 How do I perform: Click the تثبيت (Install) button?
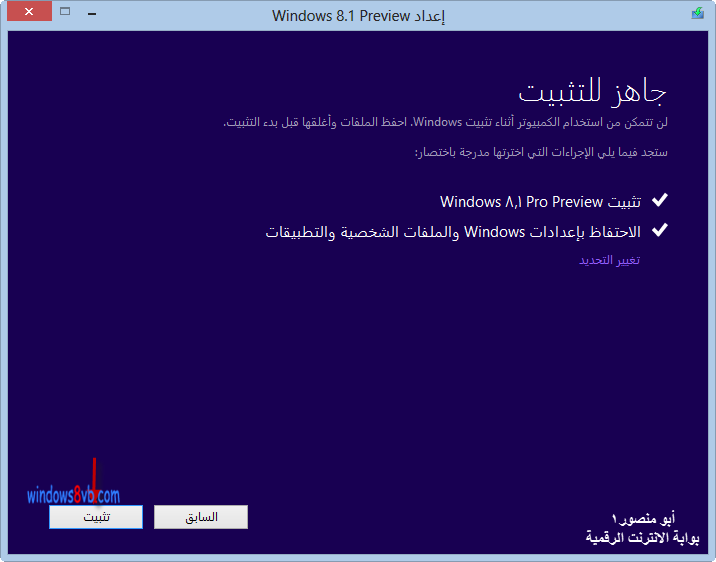click(x=96, y=517)
